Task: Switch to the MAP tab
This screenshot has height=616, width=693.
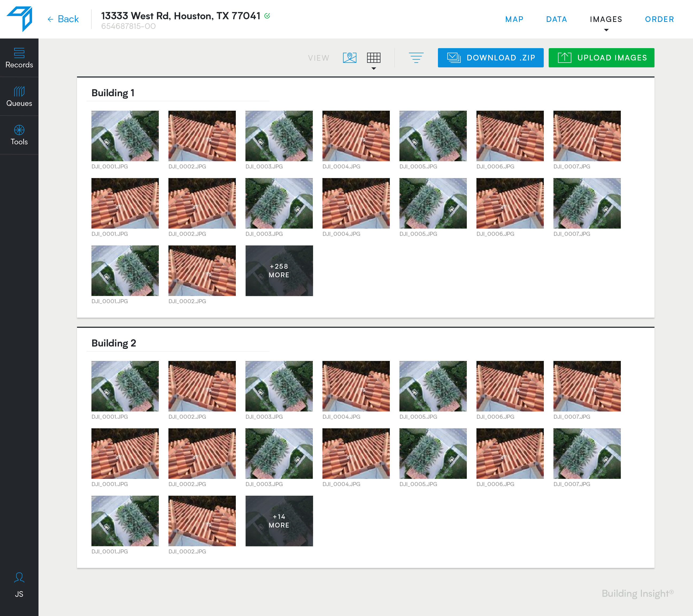Action: click(x=514, y=19)
